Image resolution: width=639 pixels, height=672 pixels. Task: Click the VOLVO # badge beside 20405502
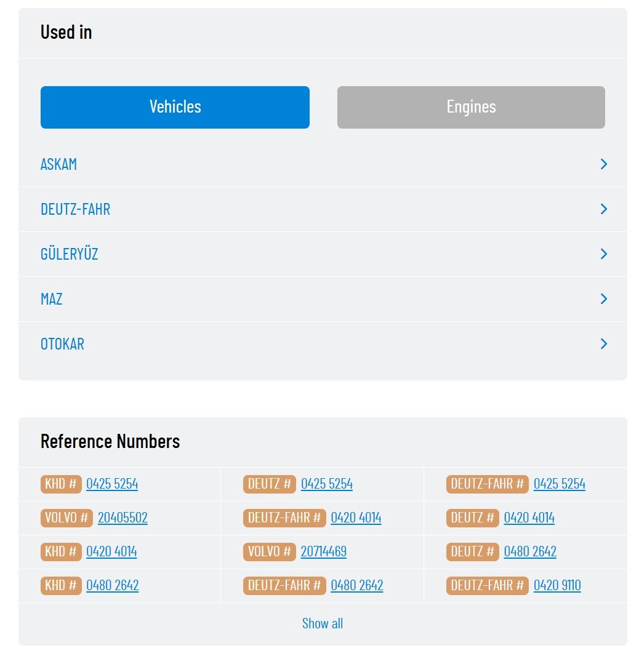tap(66, 518)
